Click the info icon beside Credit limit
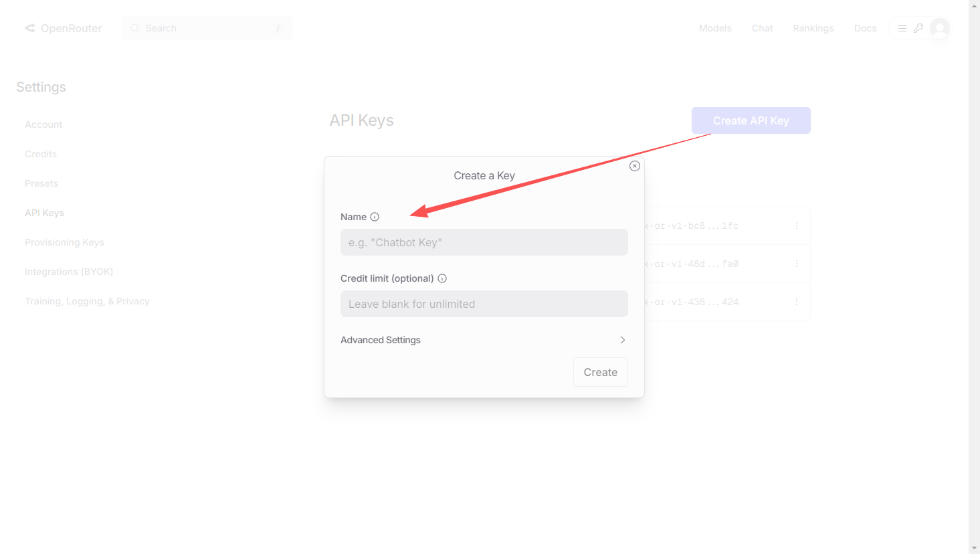Screen dimensions: 980x554 pos(442,278)
